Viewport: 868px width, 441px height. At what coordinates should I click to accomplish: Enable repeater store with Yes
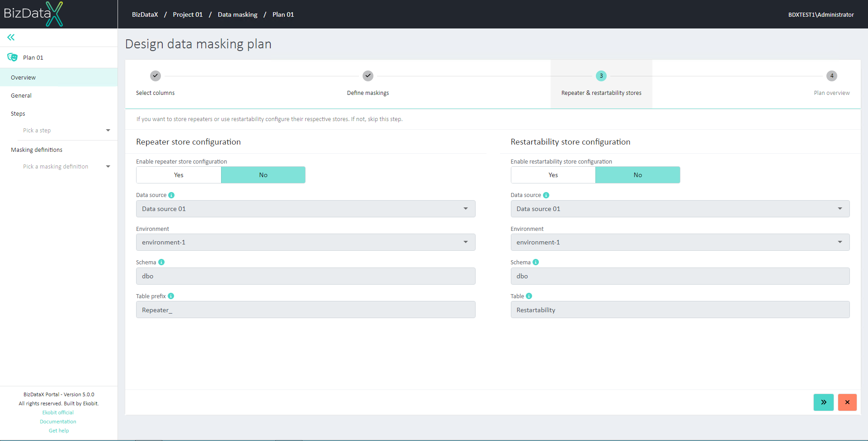179,175
